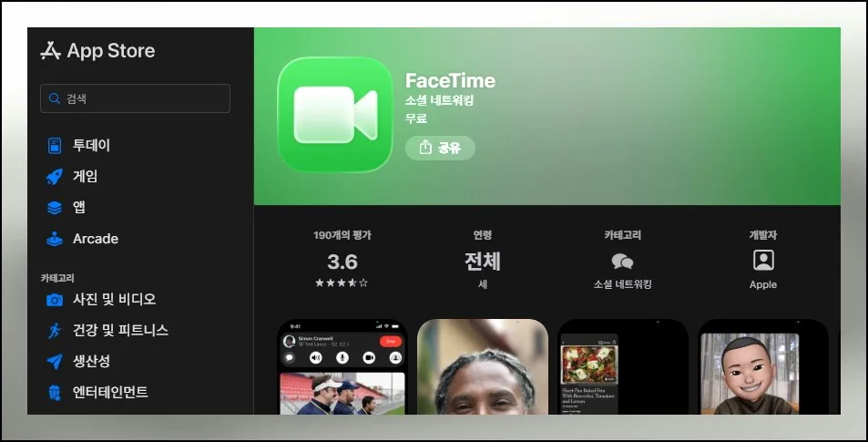Open fourth screenshot with Memoji avatar
868x442 pixels.
[762, 366]
